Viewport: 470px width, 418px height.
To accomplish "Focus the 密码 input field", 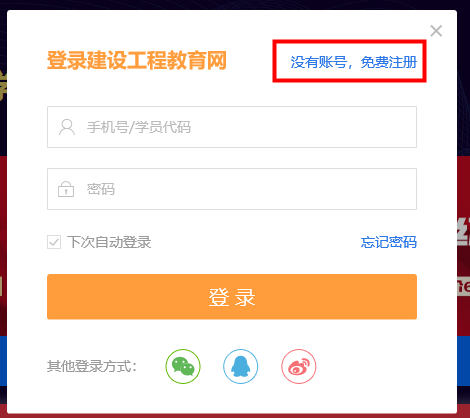I will tap(232, 189).
